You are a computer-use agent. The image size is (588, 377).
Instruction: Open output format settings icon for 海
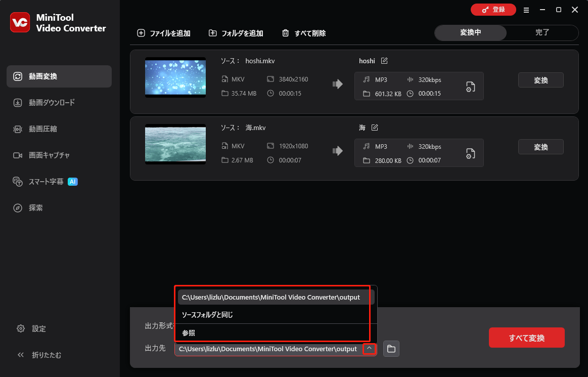[x=470, y=153]
